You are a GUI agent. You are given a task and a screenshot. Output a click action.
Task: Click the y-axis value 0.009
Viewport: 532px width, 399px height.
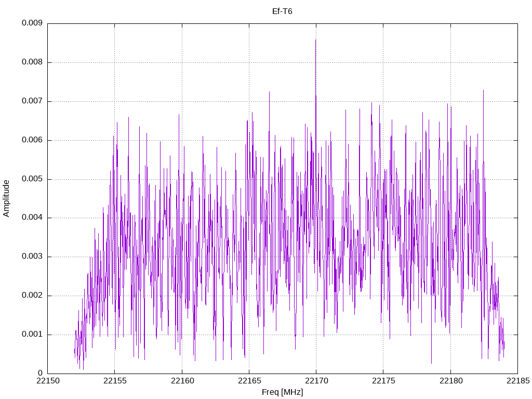tap(32, 23)
